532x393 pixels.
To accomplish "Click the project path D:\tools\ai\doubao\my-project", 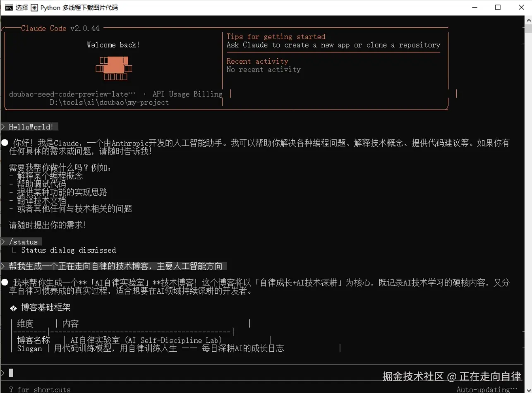I will pos(109,102).
